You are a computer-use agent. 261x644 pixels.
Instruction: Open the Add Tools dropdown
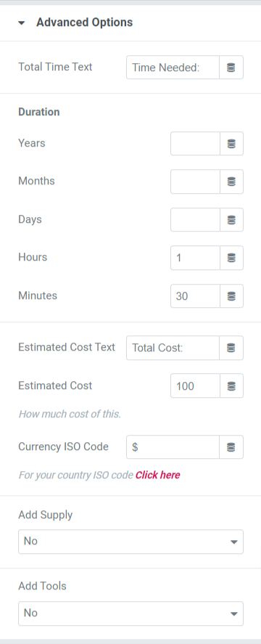pyautogui.click(x=131, y=614)
